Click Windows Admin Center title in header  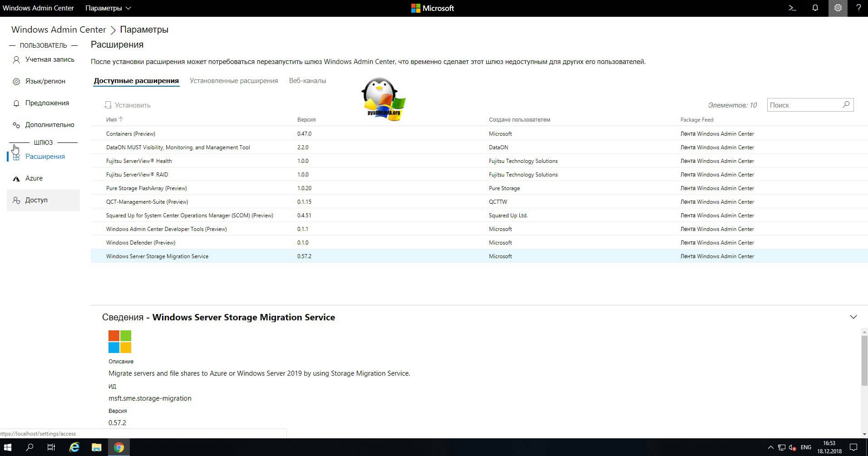pyautogui.click(x=39, y=8)
